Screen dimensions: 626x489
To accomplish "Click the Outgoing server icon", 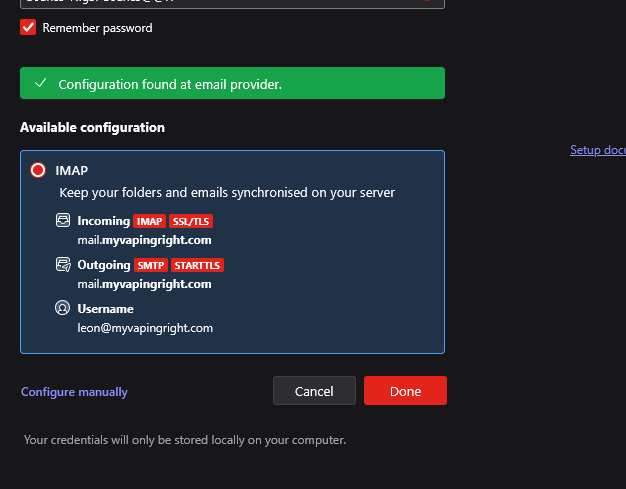I will (x=63, y=265).
